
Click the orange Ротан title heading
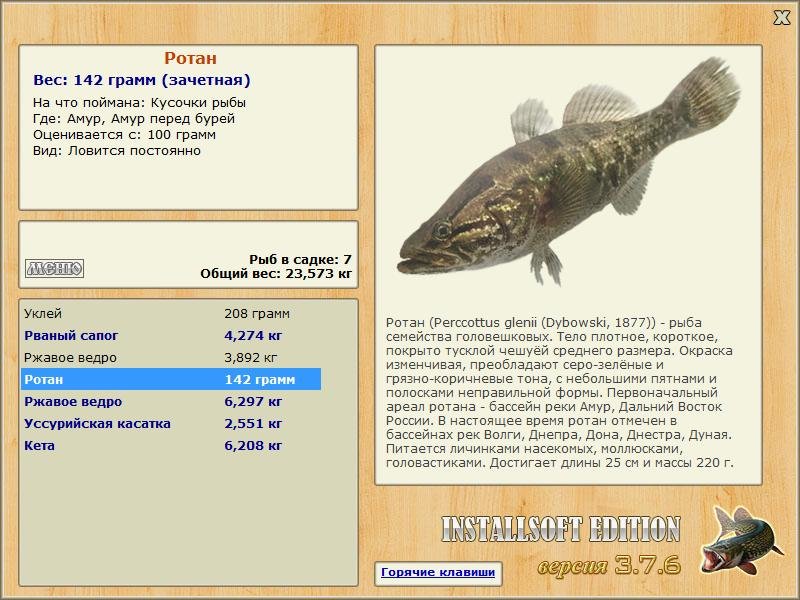tap(190, 58)
